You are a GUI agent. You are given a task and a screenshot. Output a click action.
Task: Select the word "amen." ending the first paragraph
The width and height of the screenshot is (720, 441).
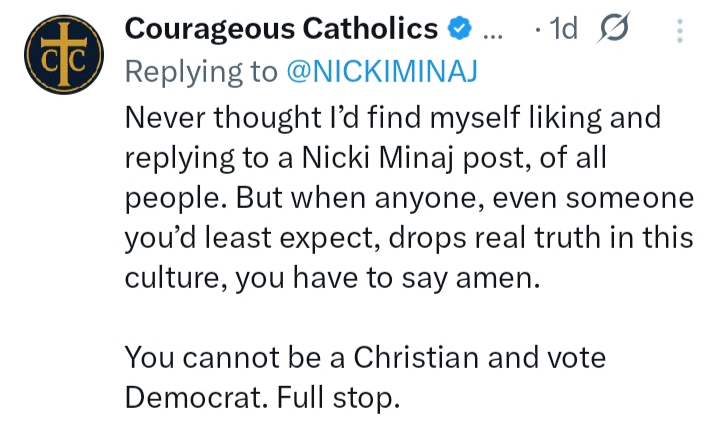498,279
